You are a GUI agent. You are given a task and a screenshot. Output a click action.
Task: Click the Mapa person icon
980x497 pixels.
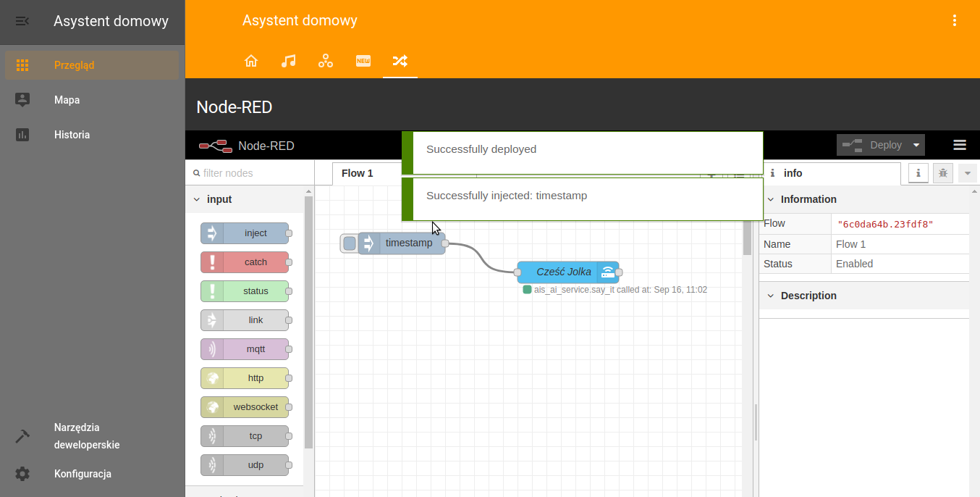pos(22,100)
